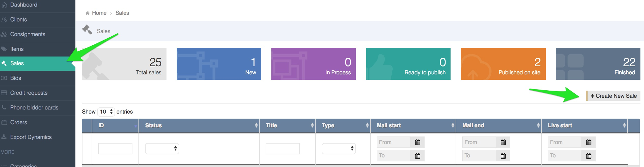
Task: Click the Export Dynamics download icon
Action: pyautogui.click(x=4, y=137)
